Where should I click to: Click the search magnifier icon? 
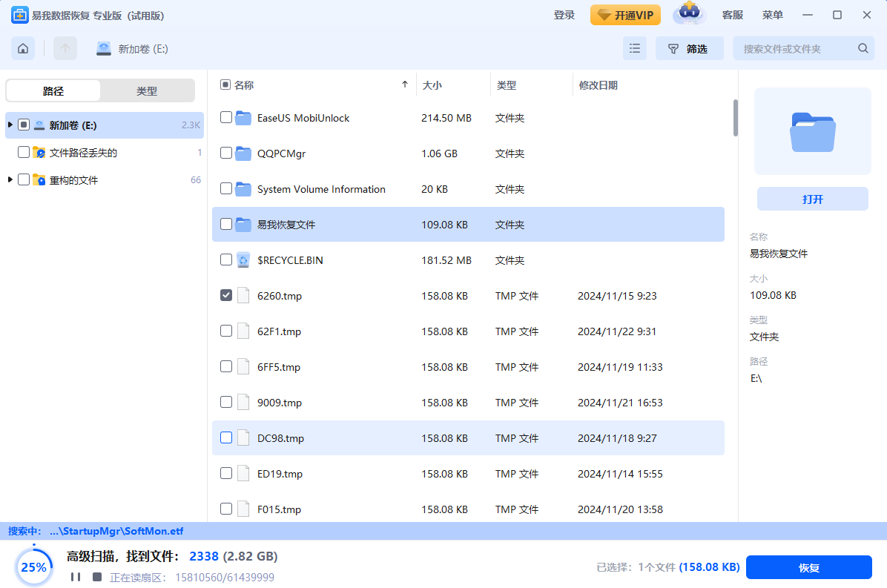(863, 49)
